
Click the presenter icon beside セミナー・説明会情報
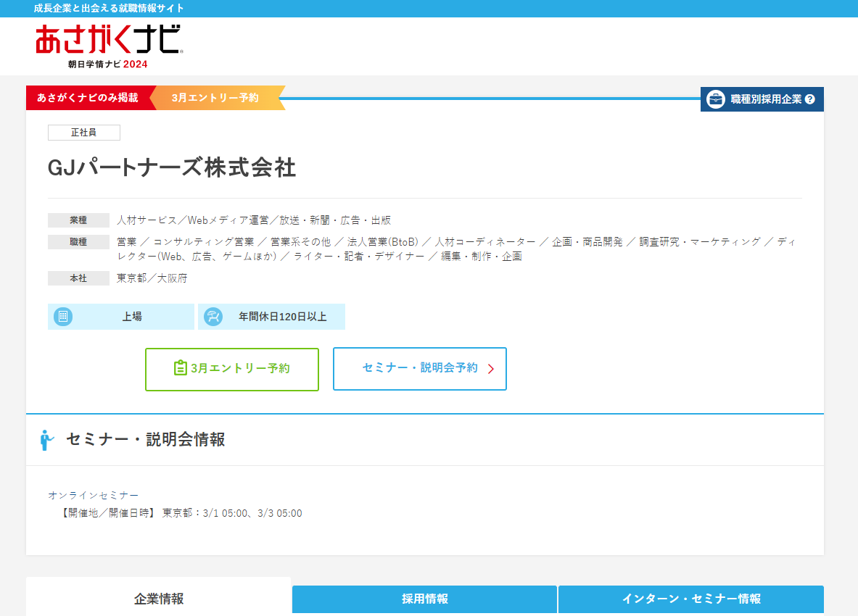click(x=47, y=440)
